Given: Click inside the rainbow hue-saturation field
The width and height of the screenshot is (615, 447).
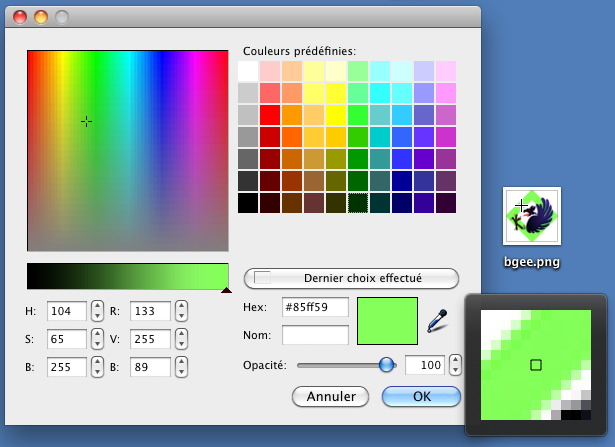Looking at the screenshot, I should point(127,151).
